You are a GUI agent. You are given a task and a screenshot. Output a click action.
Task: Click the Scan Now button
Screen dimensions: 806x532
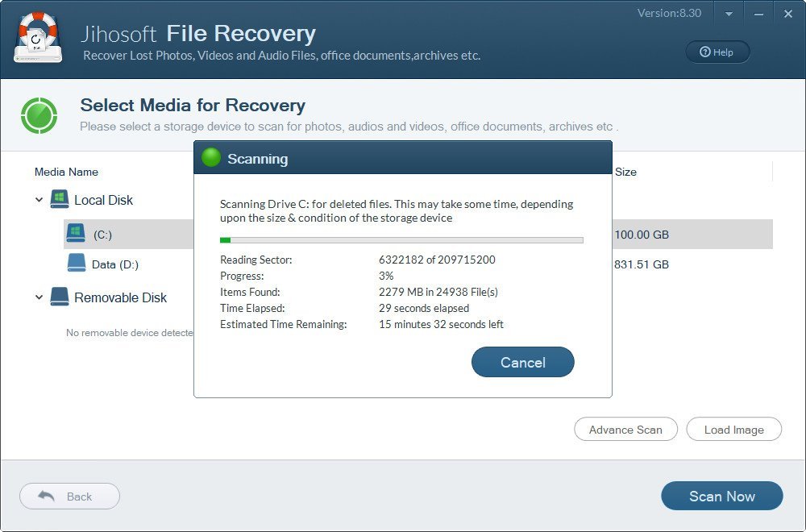tap(721, 496)
